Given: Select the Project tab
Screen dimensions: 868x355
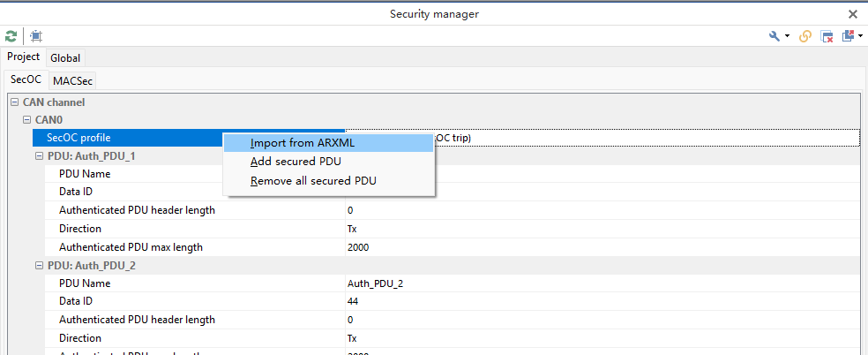Looking at the screenshot, I should [23, 57].
